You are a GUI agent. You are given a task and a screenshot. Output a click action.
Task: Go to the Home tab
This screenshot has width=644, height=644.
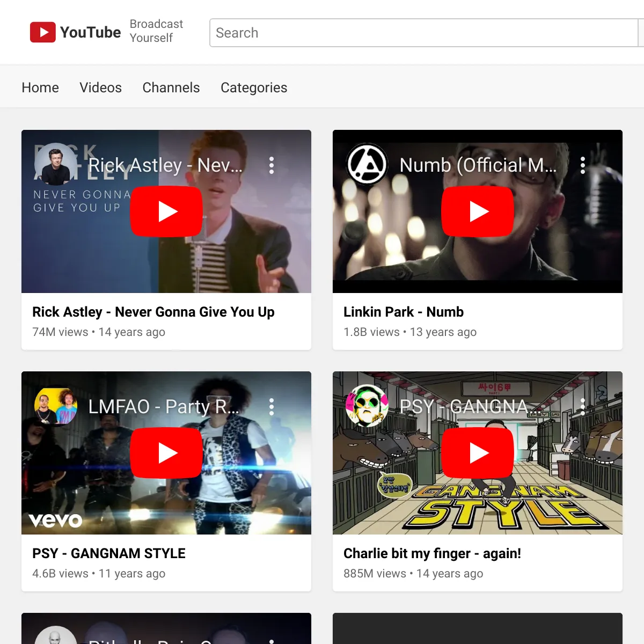click(x=40, y=87)
